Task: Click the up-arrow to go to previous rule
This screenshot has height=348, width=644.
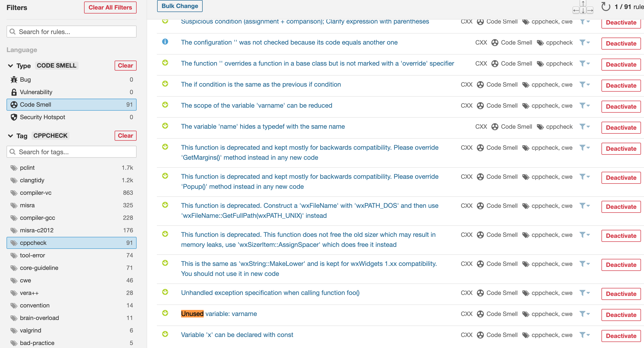Action: (583, 4)
